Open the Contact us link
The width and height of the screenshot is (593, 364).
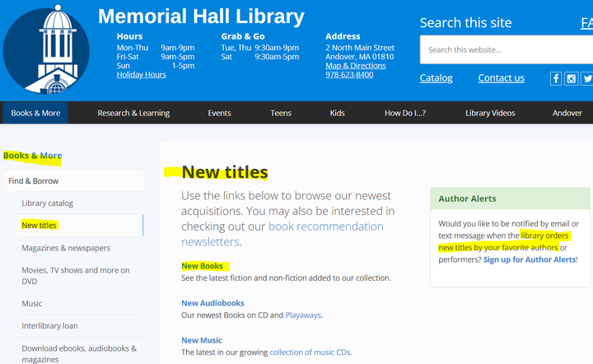click(501, 78)
